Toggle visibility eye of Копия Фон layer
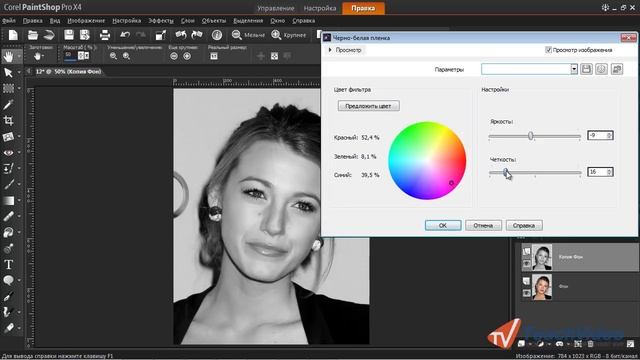Viewport: 640px width, 360px height. point(527,264)
